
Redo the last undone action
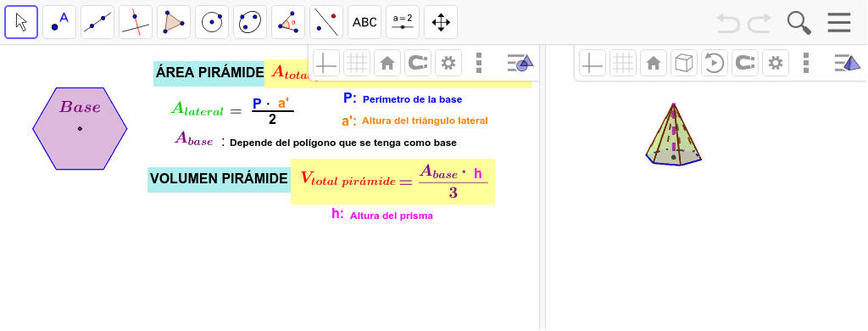(x=759, y=23)
